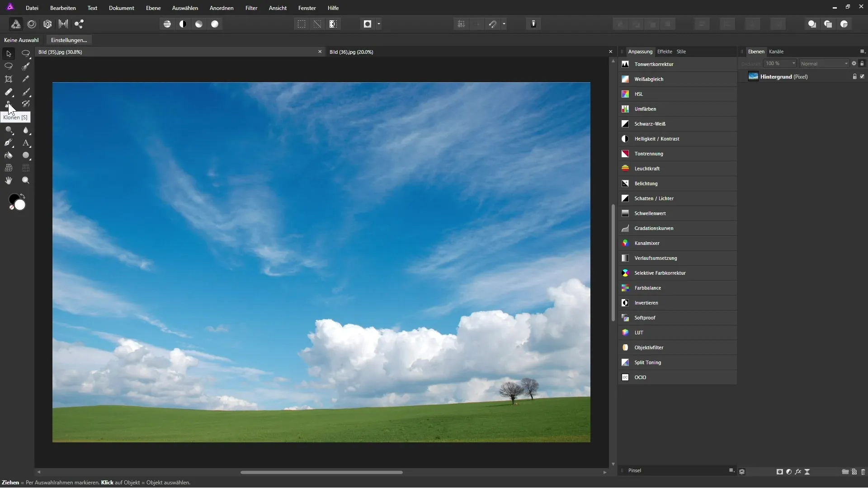Open the Filter menu

click(x=251, y=8)
